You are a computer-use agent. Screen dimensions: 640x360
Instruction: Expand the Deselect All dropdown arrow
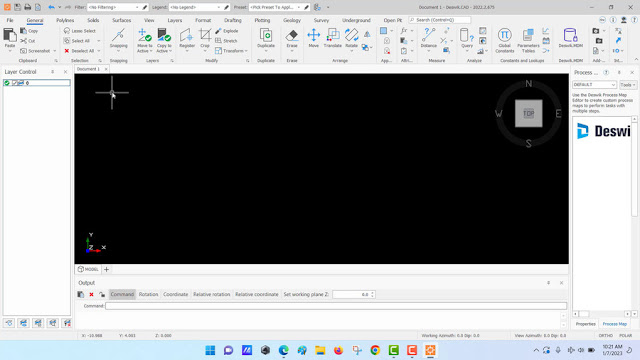pyautogui.click(x=98, y=51)
